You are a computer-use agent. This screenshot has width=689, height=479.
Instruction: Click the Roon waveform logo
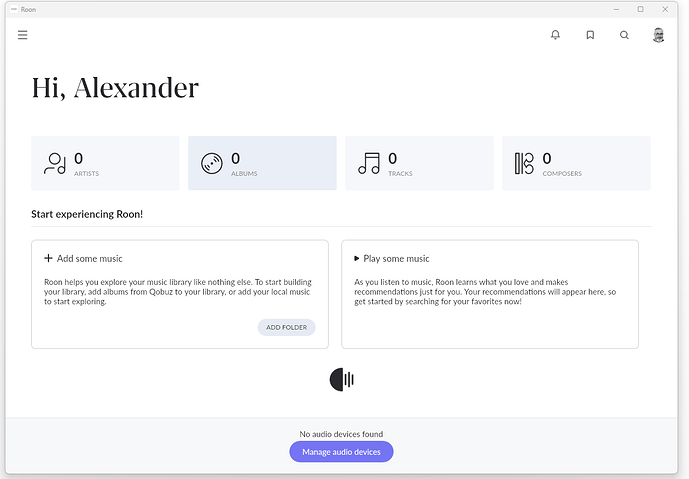click(342, 380)
